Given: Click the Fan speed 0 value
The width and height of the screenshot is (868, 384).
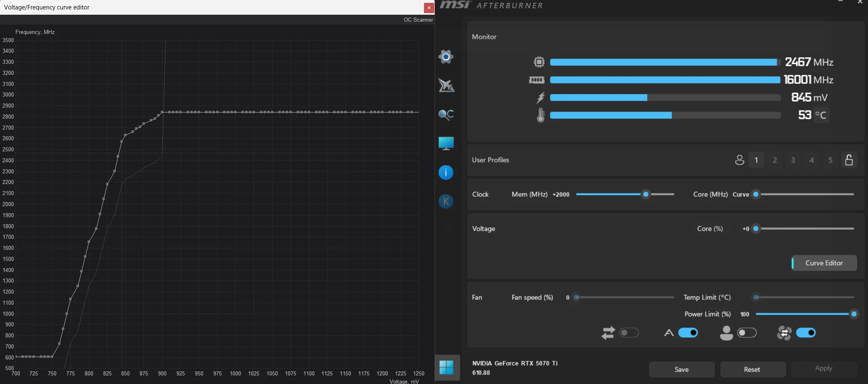Looking at the screenshot, I should (x=568, y=298).
